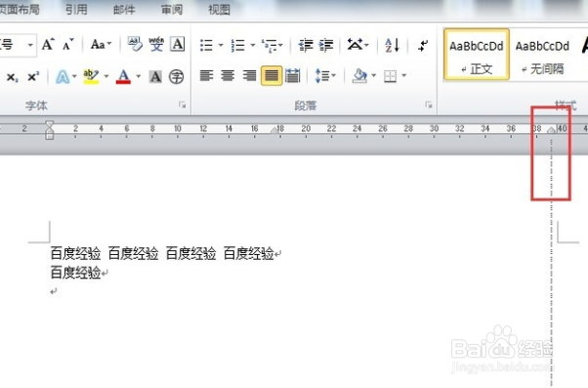The image size is (588, 388).
Task: Click the Distributed alignment icon
Action: 292,75
